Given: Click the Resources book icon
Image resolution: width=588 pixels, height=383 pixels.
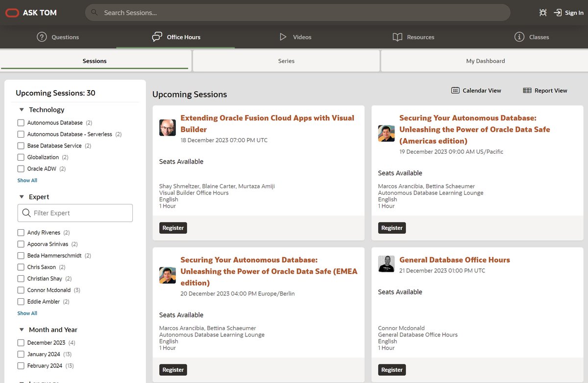Looking at the screenshot, I should [x=397, y=37].
